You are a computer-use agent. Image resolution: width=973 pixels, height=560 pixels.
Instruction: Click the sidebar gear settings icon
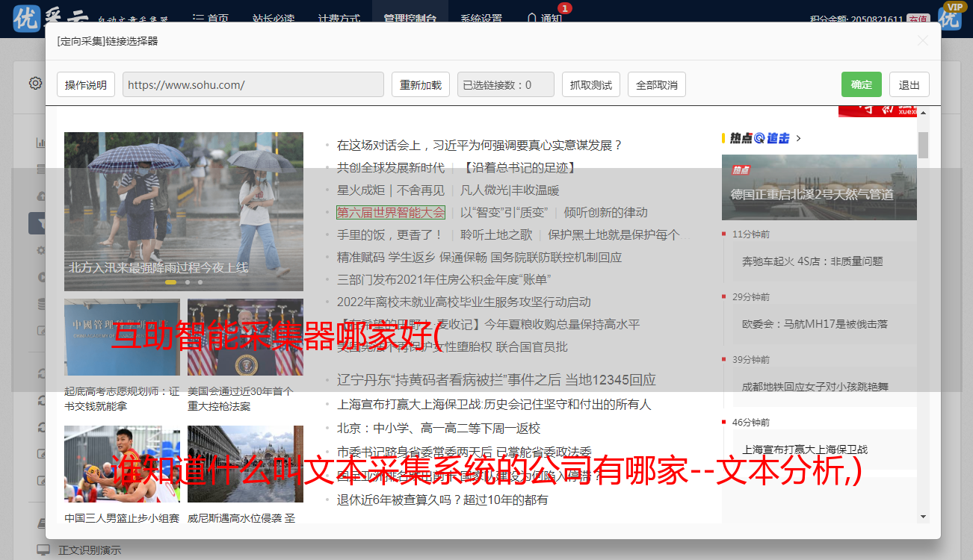pyautogui.click(x=35, y=83)
